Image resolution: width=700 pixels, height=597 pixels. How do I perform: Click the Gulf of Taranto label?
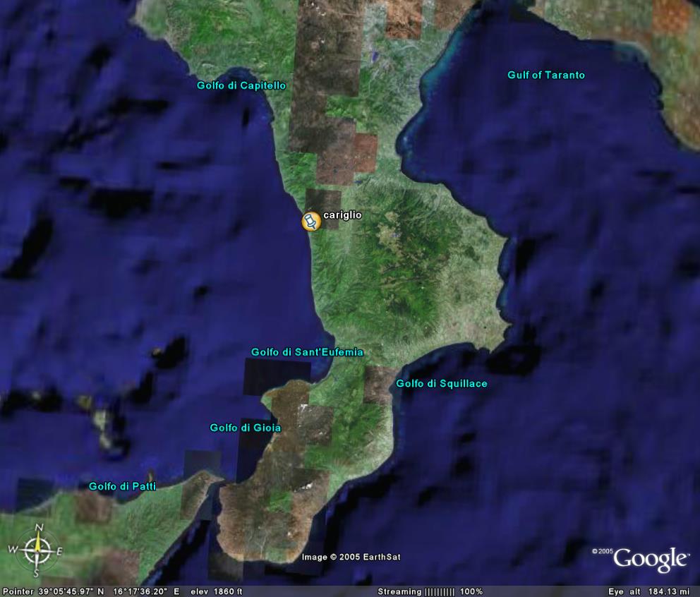pyautogui.click(x=546, y=75)
